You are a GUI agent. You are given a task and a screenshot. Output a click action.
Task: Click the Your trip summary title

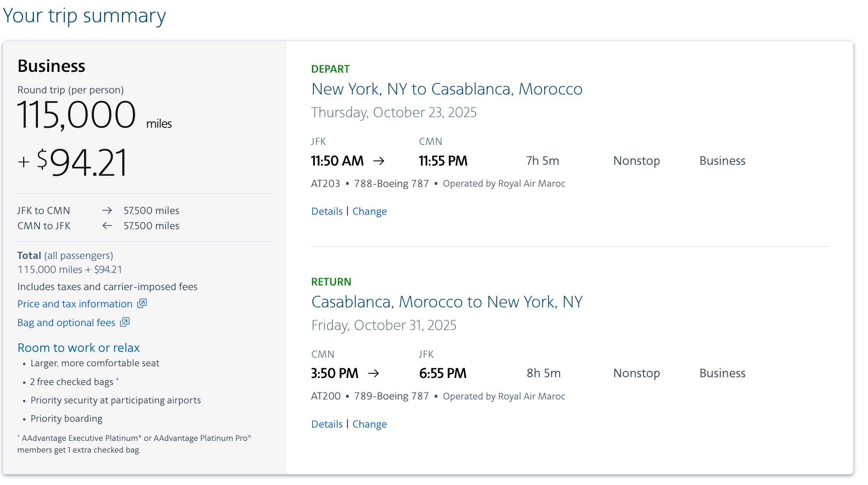tap(84, 16)
